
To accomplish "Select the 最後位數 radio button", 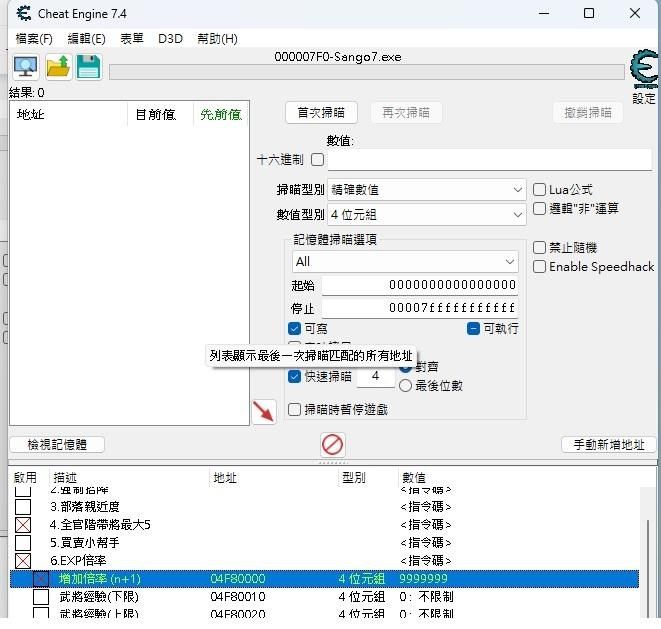I will (x=405, y=385).
